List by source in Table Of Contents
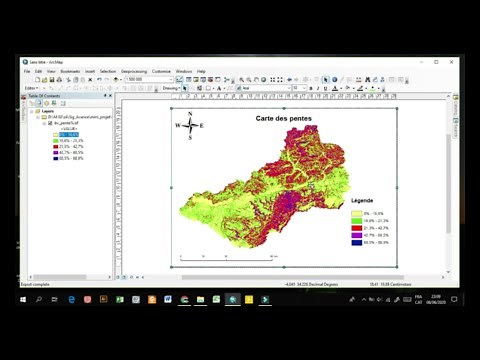The width and height of the screenshot is (480, 360). [x=39, y=103]
